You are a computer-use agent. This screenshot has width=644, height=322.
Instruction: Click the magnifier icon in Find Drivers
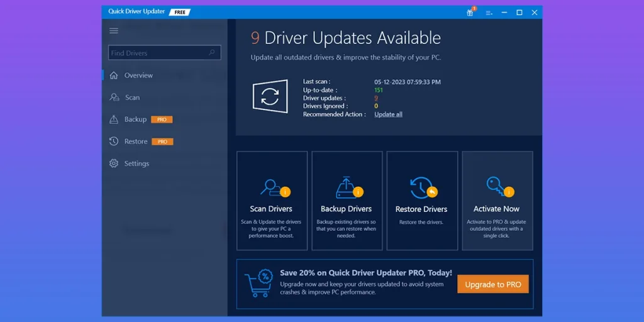(x=213, y=53)
